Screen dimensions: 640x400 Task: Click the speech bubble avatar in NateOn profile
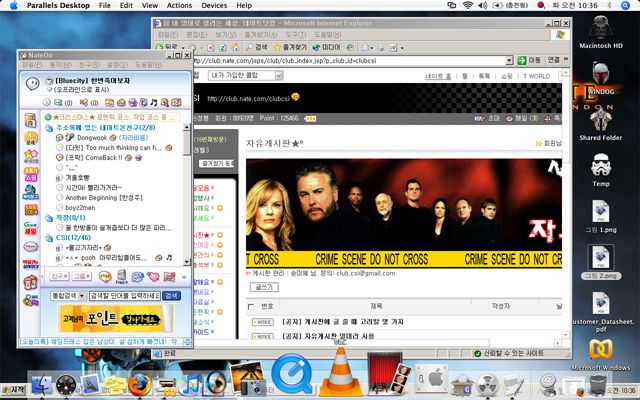32,83
